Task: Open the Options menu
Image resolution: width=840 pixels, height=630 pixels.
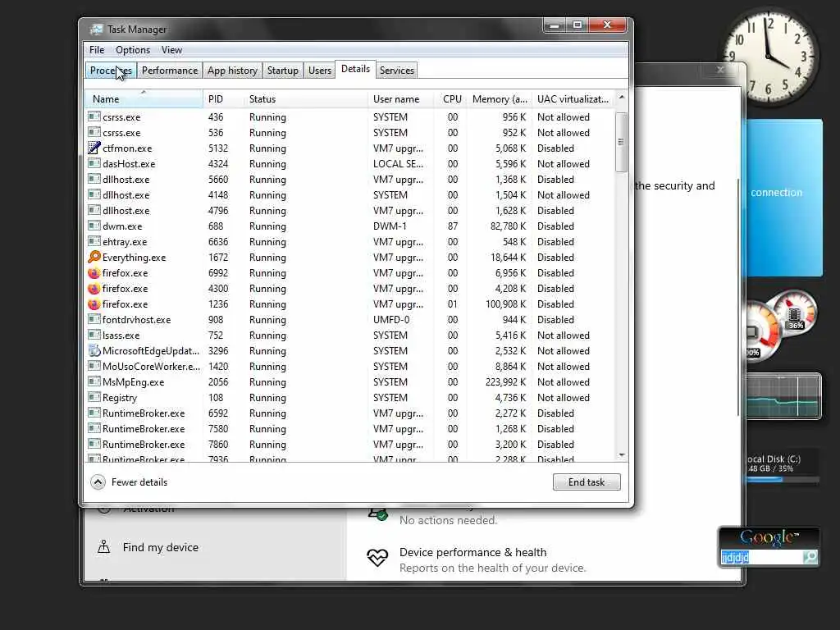Action: (133, 50)
